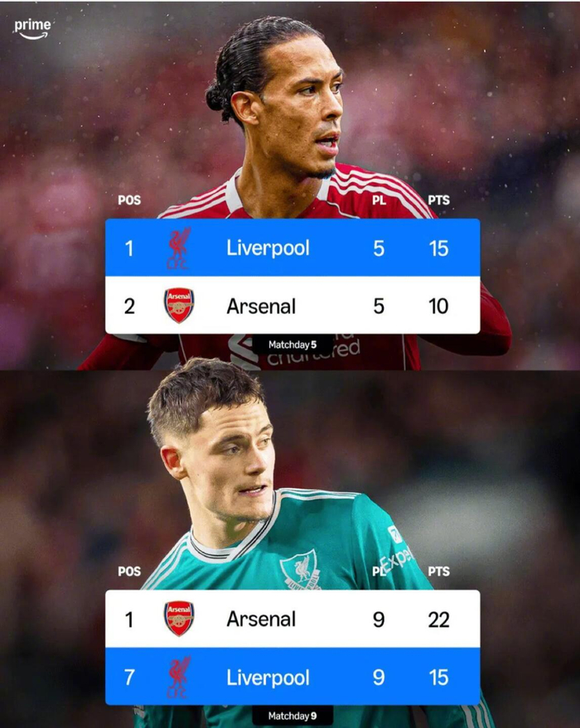Click the PL header above top table
The height and width of the screenshot is (728, 580).
(x=379, y=200)
